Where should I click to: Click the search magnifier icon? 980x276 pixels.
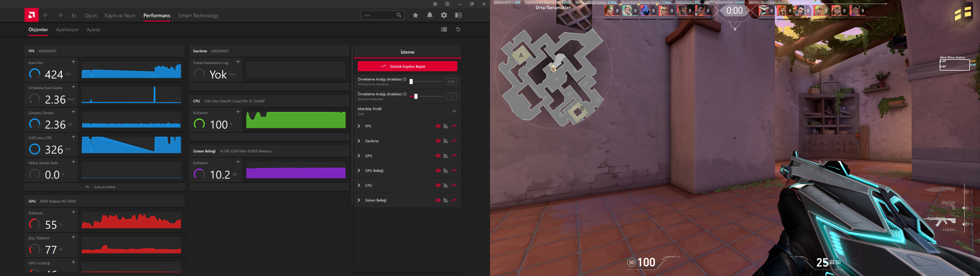click(x=399, y=15)
